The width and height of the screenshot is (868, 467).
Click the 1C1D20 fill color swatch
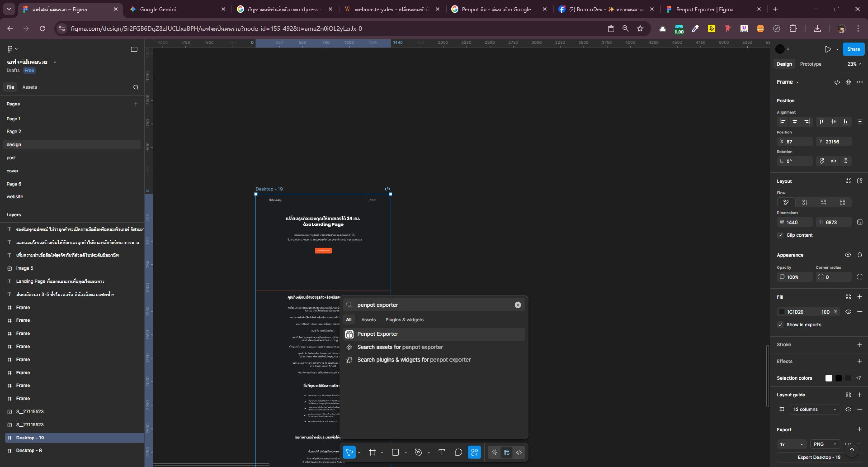(x=782, y=312)
